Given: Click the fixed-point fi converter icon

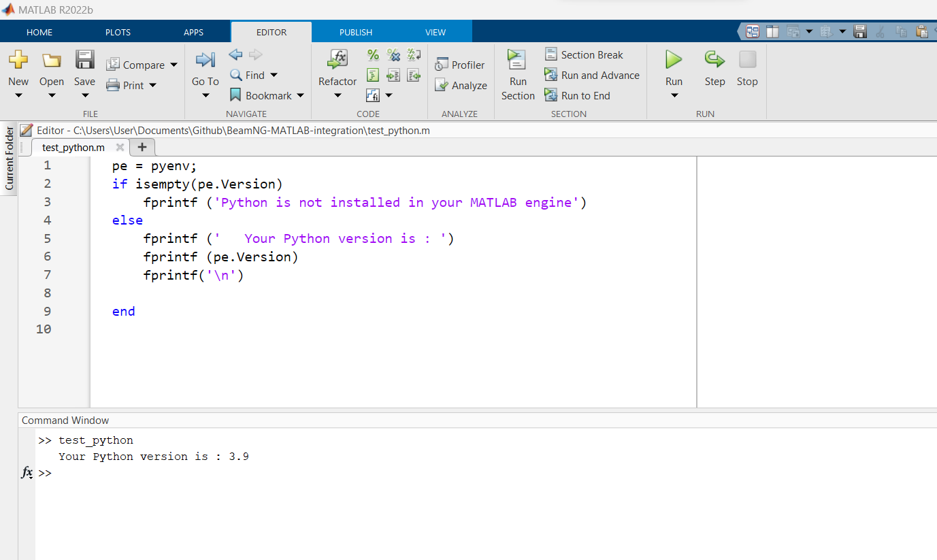Looking at the screenshot, I should tap(373, 95).
